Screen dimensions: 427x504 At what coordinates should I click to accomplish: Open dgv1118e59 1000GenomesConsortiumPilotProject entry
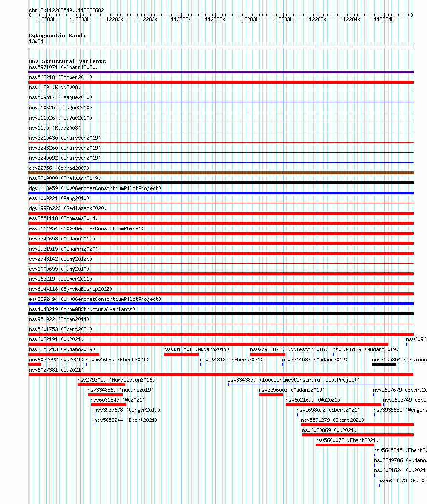[95, 188]
